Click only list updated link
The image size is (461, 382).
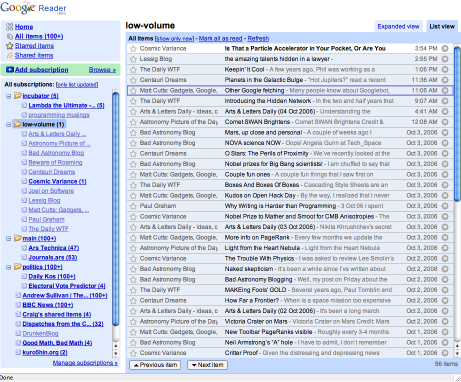(77, 85)
